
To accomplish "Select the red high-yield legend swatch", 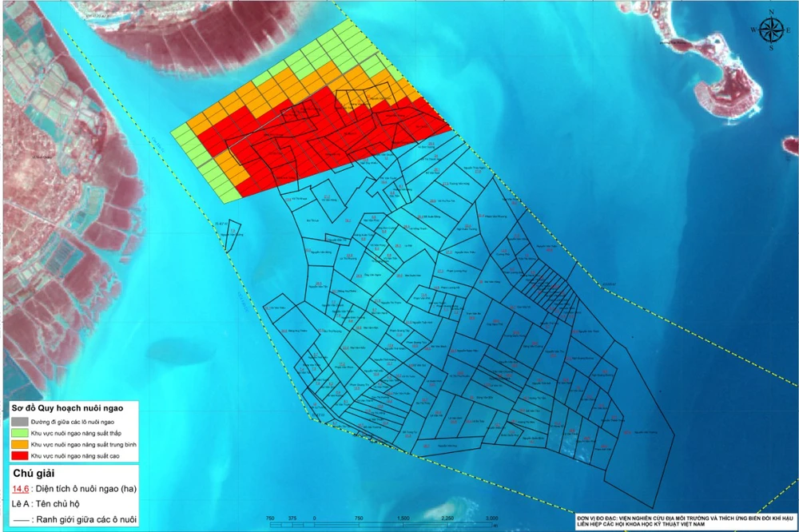I will (19, 455).
